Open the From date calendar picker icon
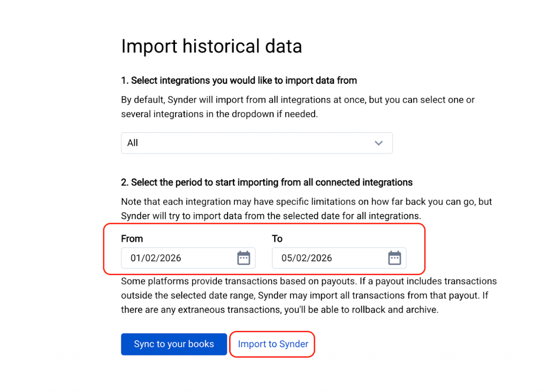548x392 pixels. pyautogui.click(x=243, y=258)
